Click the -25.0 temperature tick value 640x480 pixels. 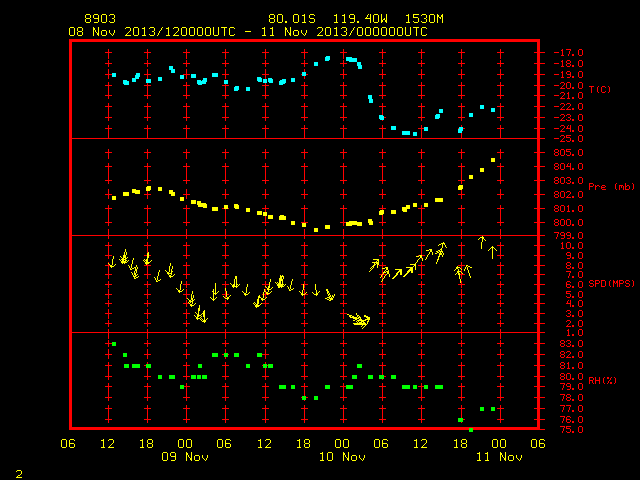point(568,139)
